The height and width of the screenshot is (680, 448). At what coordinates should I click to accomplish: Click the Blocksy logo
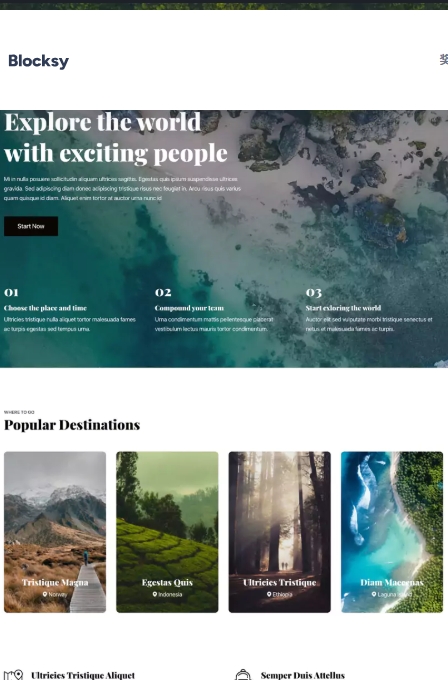(38, 61)
